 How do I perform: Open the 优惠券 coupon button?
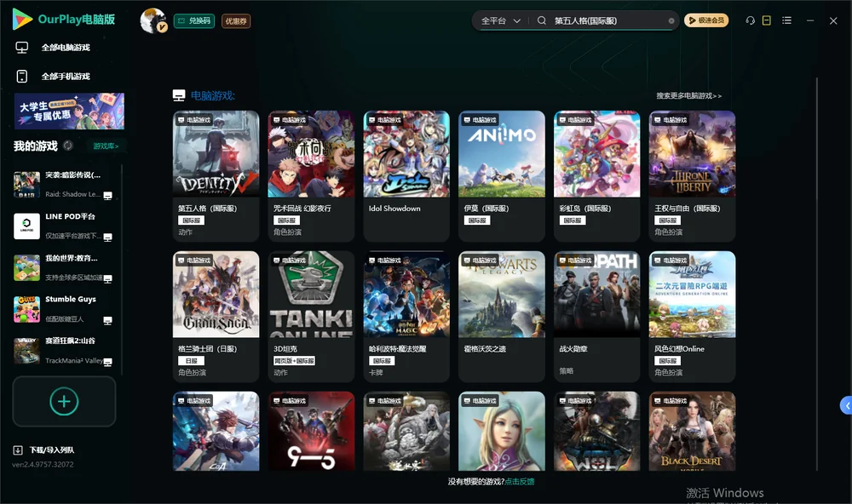[236, 21]
